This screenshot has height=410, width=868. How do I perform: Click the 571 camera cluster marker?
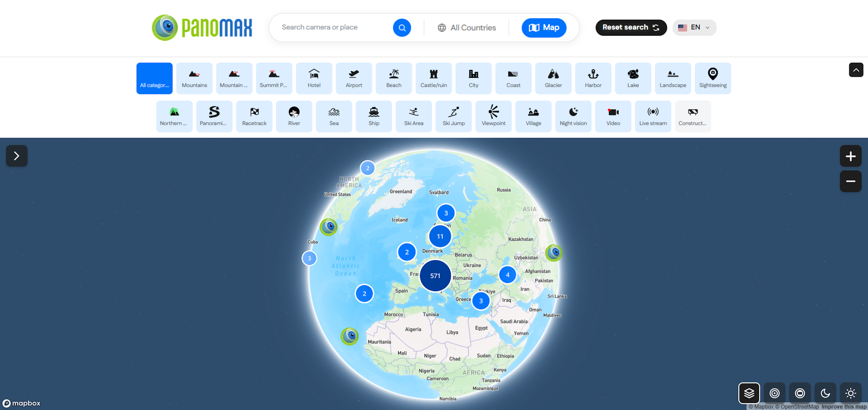[x=435, y=276]
